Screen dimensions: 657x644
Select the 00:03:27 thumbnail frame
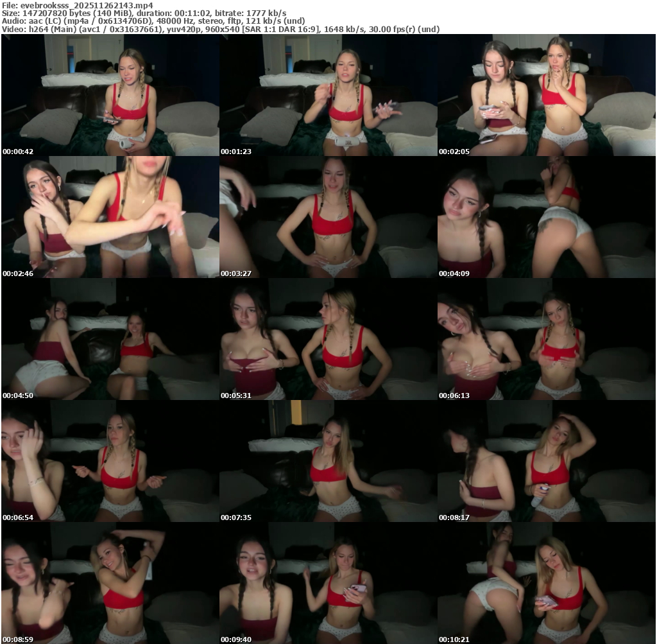pyautogui.click(x=328, y=217)
